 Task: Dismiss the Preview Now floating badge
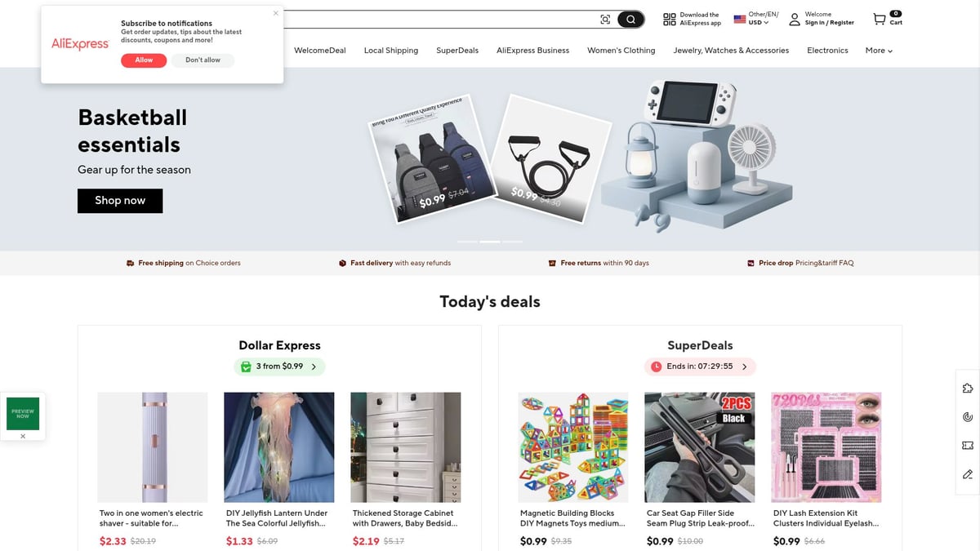click(23, 436)
